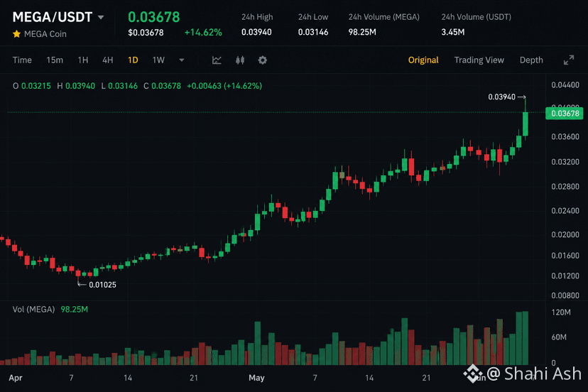Select the 15m timeframe
Image resolution: width=588 pixels, height=392 pixels.
click(55, 60)
